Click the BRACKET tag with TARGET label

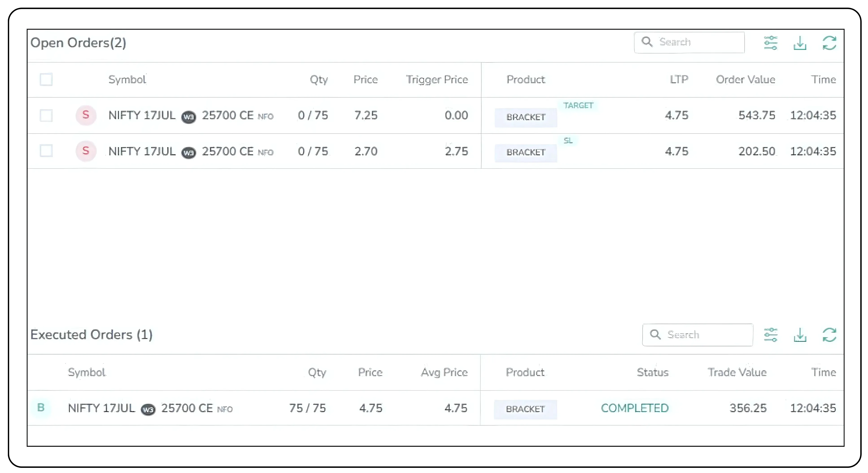pyautogui.click(x=525, y=117)
